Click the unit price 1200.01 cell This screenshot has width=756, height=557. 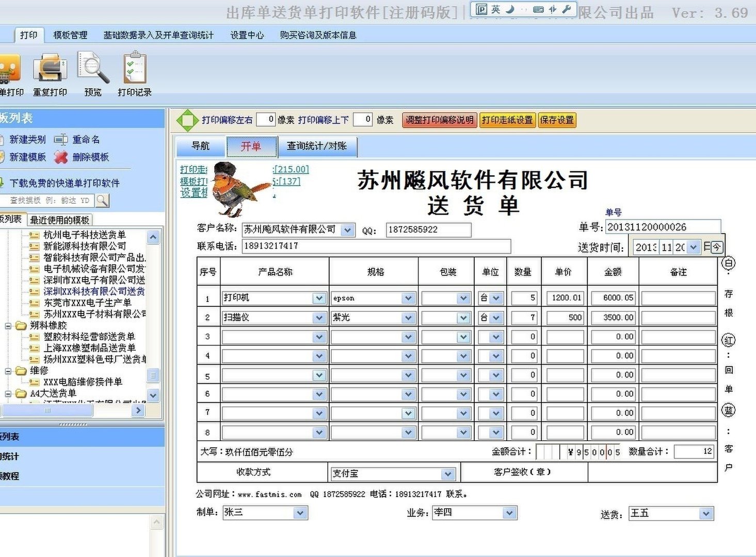(x=565, y=298)
